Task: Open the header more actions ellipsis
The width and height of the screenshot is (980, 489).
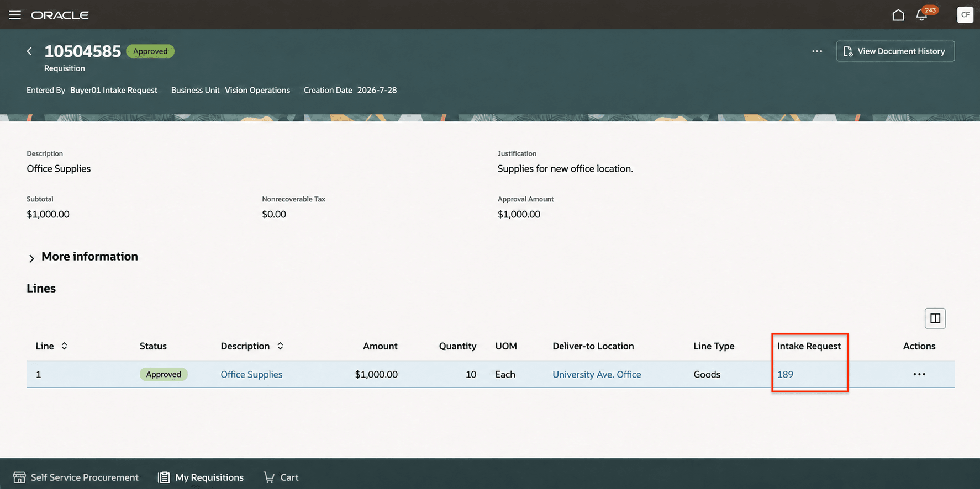Action: coord(817,51)
